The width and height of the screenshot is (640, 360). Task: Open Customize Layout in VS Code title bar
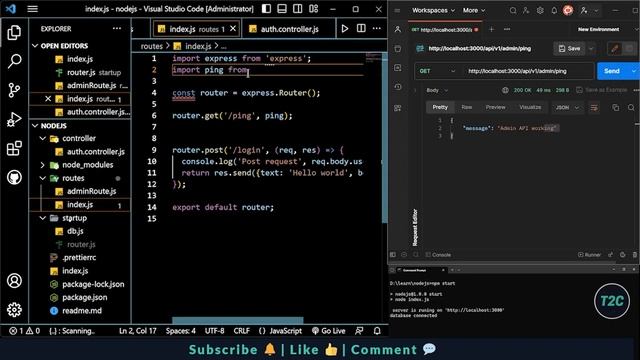click(313, 9)
